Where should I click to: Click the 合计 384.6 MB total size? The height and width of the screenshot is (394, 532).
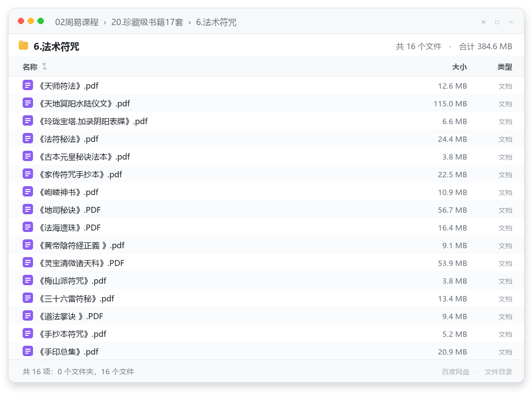pyautogui.click(x=486, y=46)
